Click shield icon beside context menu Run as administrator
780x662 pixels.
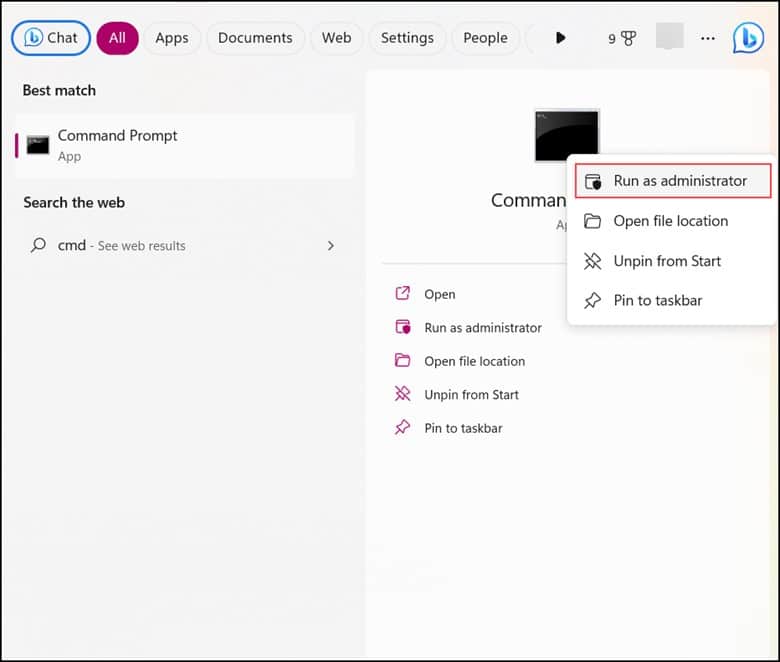point(592,182)
